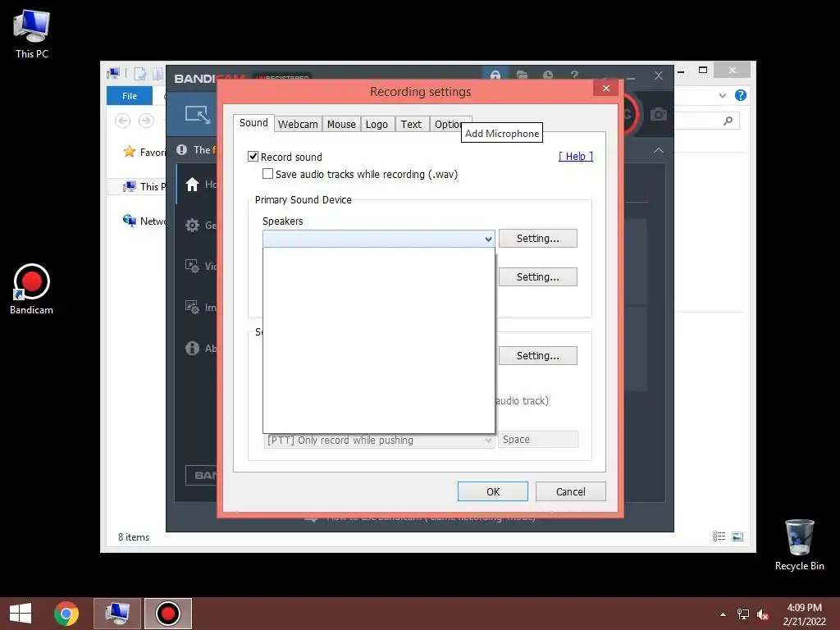Image resolution: width=840 pixels, height=630 pixels.
Task: Switch to the Logo tab
Action: click(377, 125)
